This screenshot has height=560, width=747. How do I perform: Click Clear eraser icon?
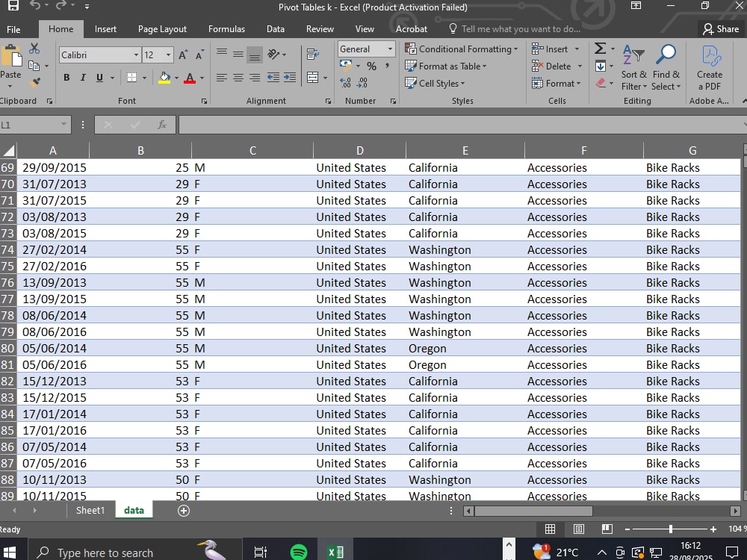click(x=601, y=83)
